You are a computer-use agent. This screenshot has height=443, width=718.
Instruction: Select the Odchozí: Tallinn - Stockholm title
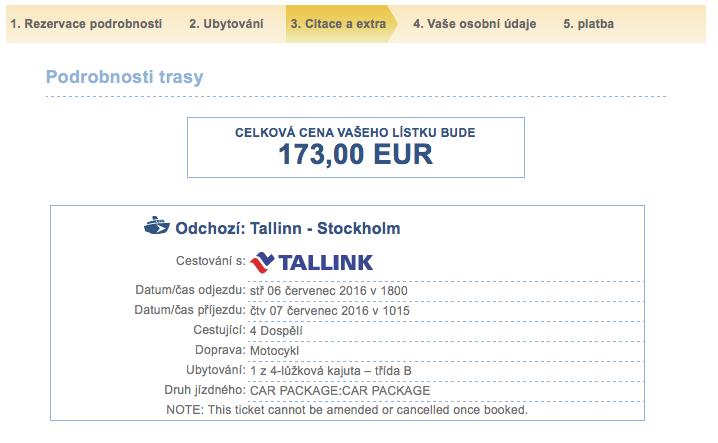click(x=287, y=228)
